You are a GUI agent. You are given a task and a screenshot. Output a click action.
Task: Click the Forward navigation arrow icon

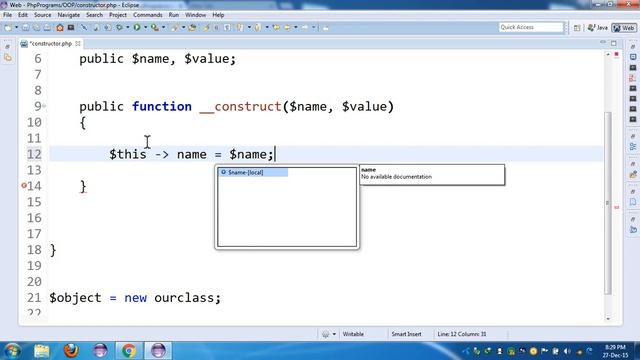(x=305, y=27)
